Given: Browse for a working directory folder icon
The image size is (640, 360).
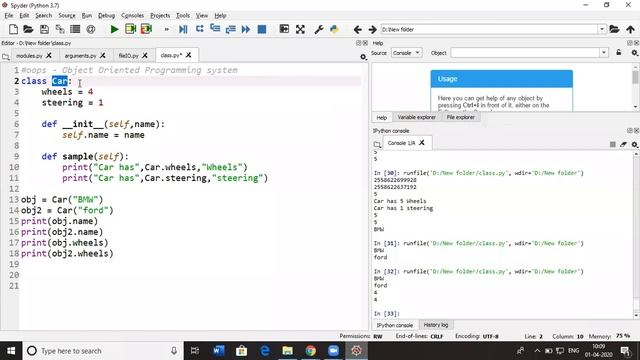Looking at the screenshot, I should (614, 29).
